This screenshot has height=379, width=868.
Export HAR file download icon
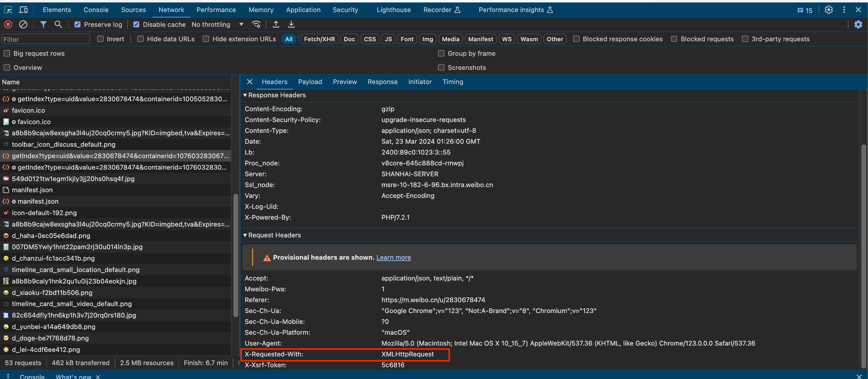(x=291, y=24)
